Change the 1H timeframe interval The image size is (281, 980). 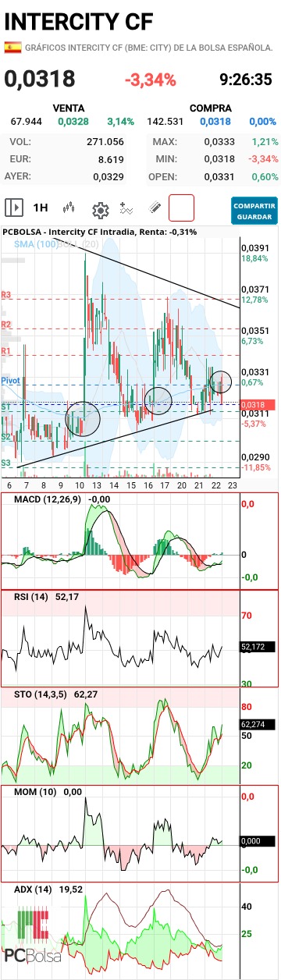coord(41,208)
